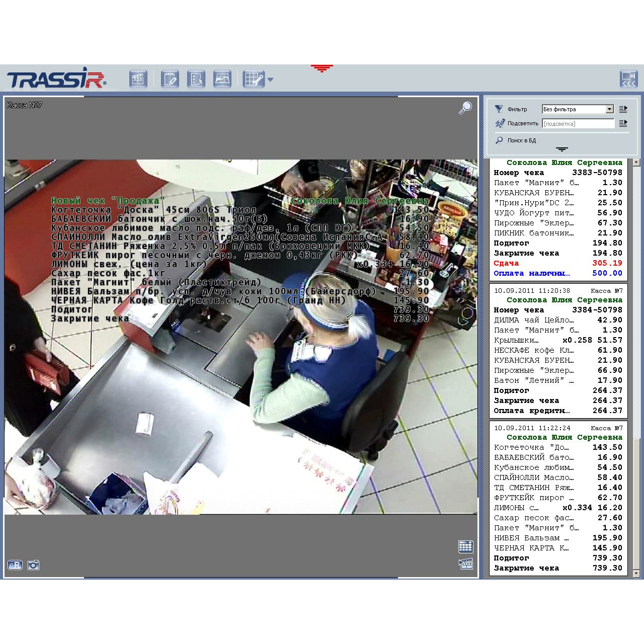
Task: Click the "Прин.Нури" 25.50 row
Action: [x=558, y=203]
